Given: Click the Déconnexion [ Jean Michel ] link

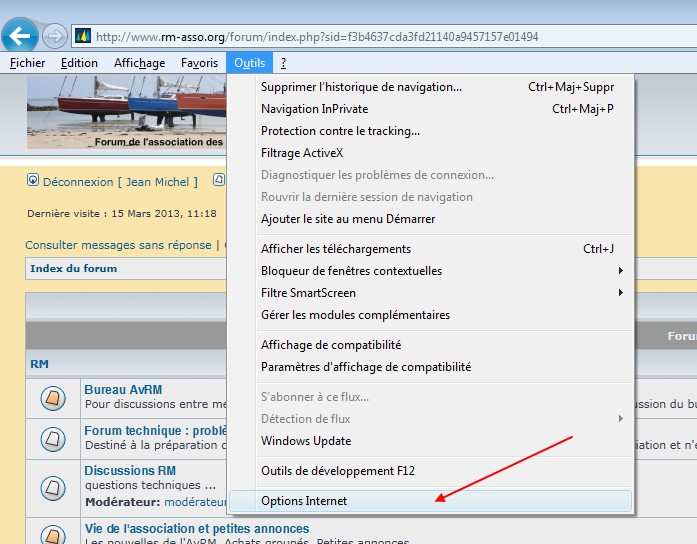Looking at the screenshot, I should (x=120, y=182).
